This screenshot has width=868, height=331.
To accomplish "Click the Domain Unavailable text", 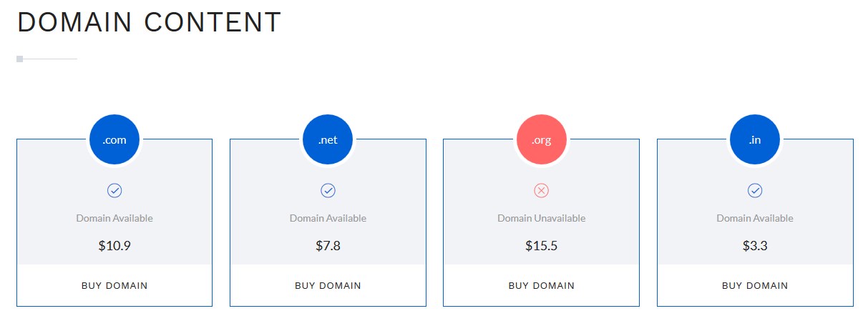I will coord(542,218).
